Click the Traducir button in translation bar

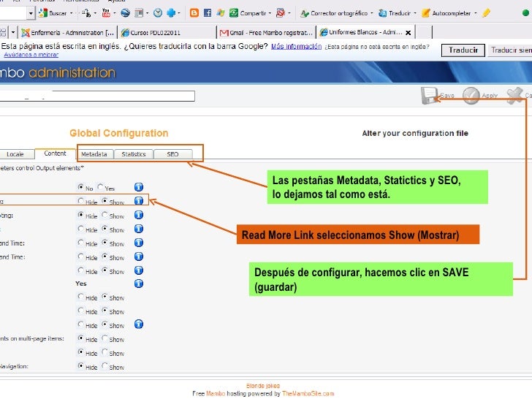463,50
